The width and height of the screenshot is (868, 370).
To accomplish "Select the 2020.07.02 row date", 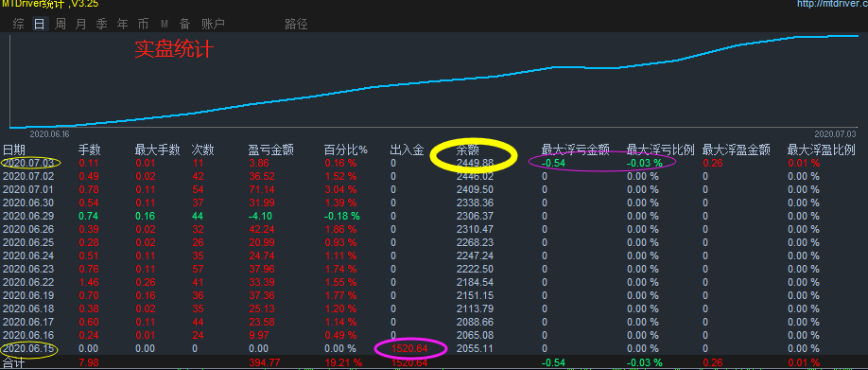I will (x=28, y=176).
